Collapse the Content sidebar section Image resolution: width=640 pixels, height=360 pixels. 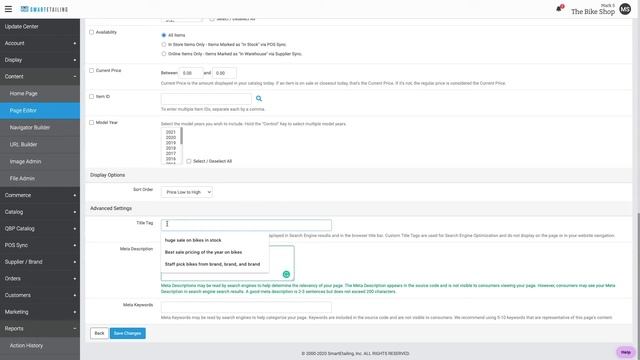click(40, 77)
